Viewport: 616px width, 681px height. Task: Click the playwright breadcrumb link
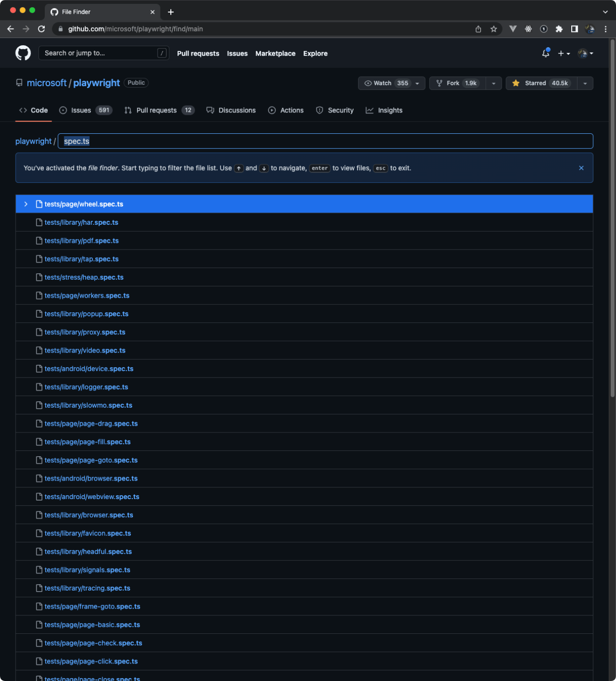33,141
